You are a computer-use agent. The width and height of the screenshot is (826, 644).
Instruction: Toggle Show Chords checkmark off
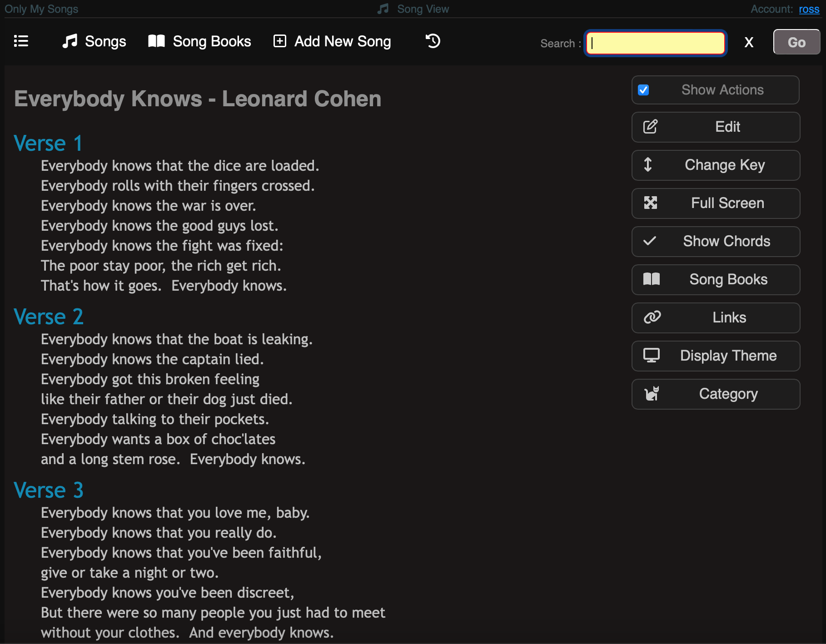coord(650,241)
